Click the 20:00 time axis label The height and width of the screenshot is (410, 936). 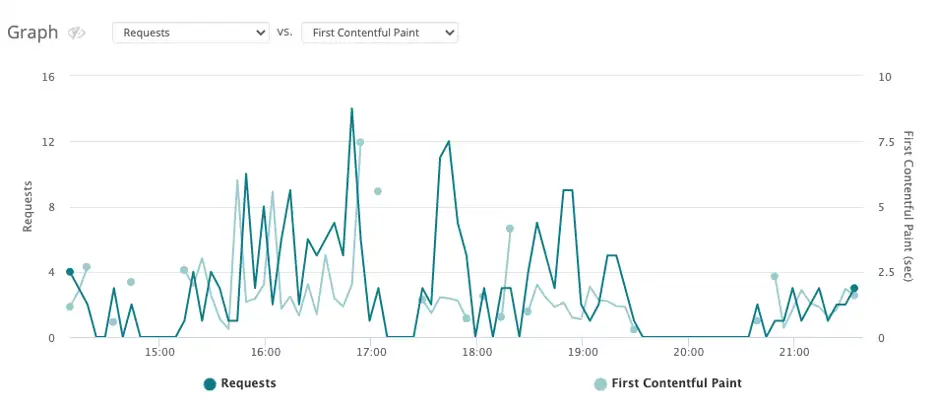pos(688,353)
